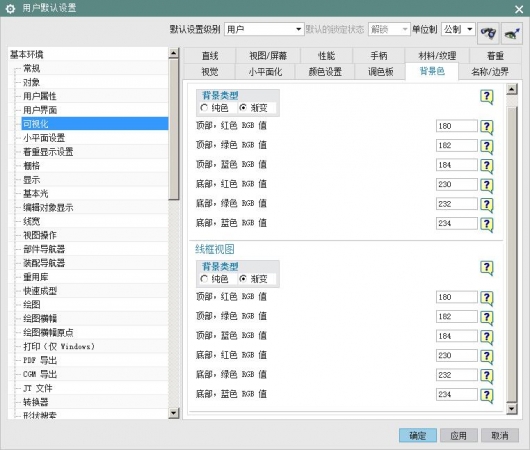Open help for wireframe bottom red RGB value
The image size is (530, 450).
point(487,357)
